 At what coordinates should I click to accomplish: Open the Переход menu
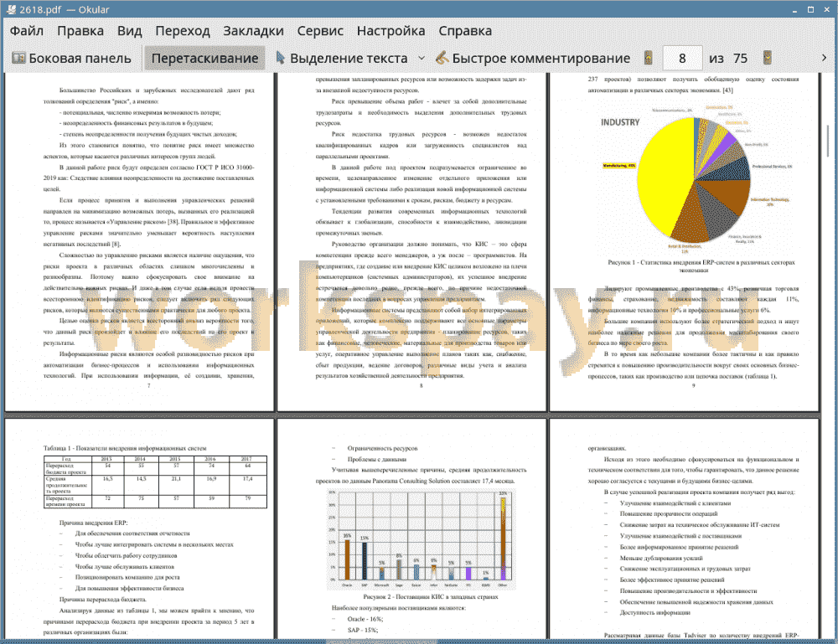coord(183,31)
